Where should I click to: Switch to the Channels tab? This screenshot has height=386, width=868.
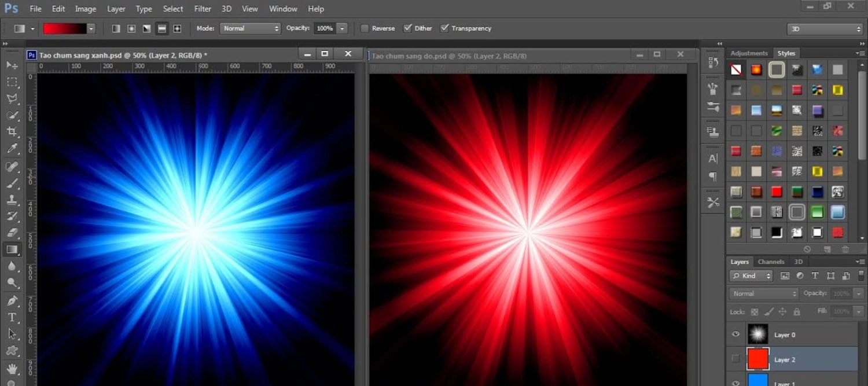pyautogui.click(x=771, y=262)
